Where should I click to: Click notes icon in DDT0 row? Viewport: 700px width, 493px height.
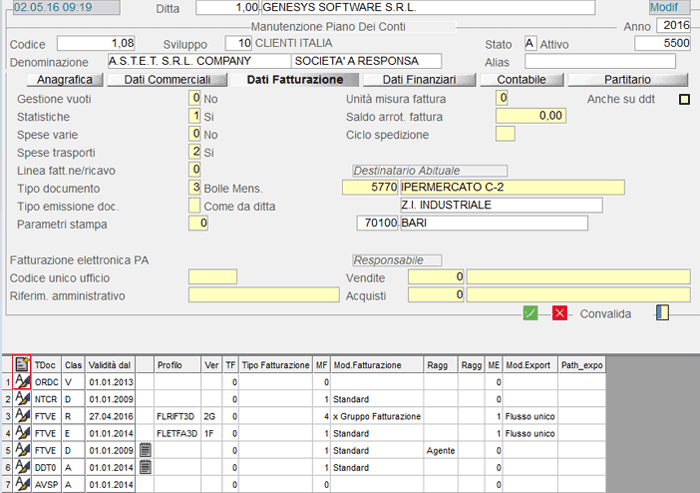click(x=145, y=467)
